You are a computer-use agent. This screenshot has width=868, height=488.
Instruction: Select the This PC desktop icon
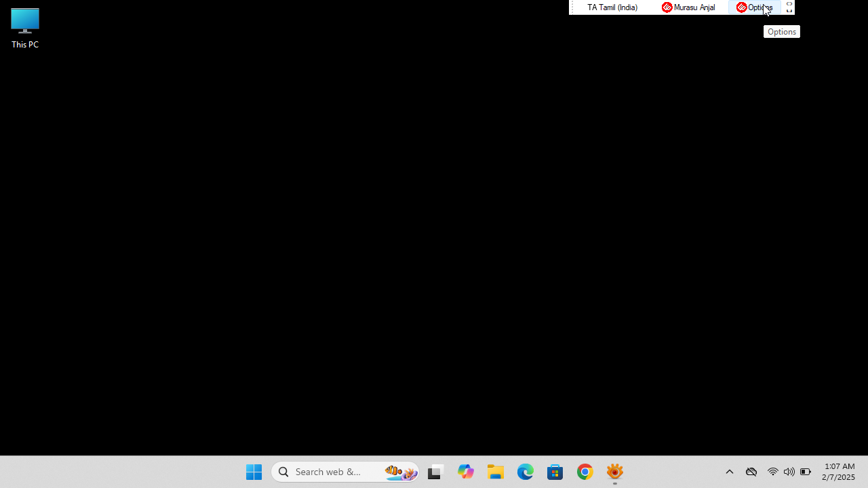pos(25,28)
